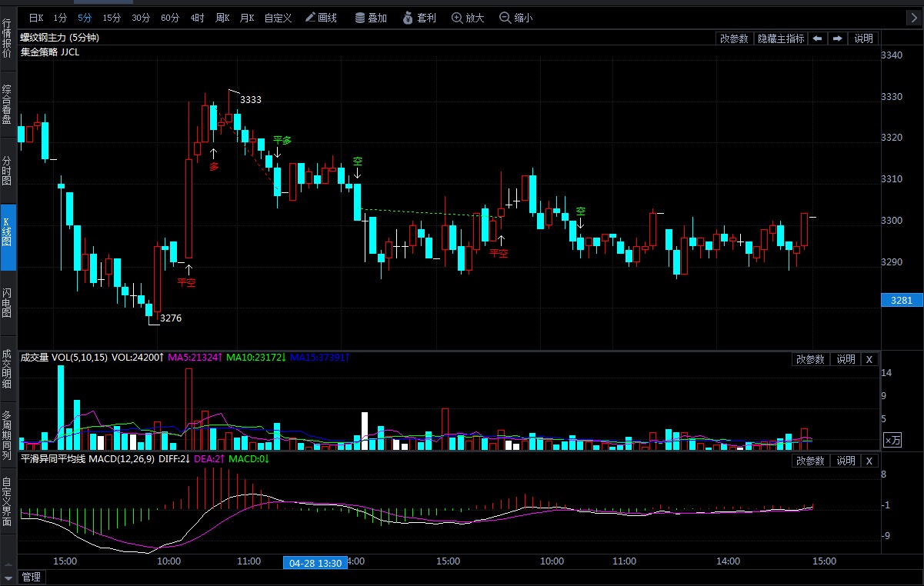Select the 画线 drawing pencil tool
This screenshot has height=586, width=924.
(x=320, y=18)
